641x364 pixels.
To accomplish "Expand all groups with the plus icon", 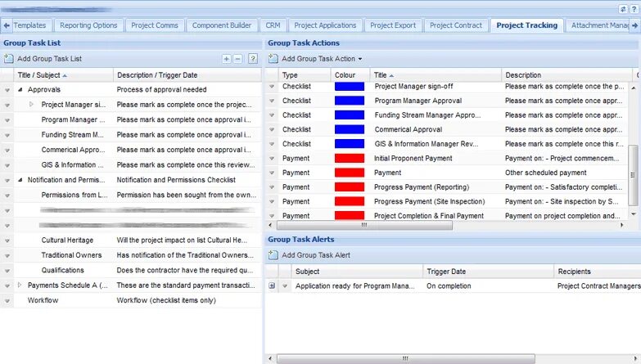I will (227, 59).
